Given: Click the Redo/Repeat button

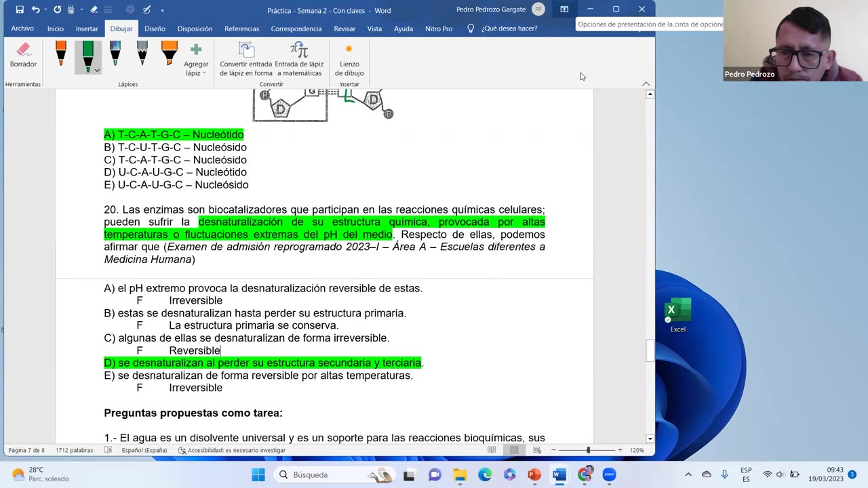Looking at the screenshot, I should coord(57,10).
